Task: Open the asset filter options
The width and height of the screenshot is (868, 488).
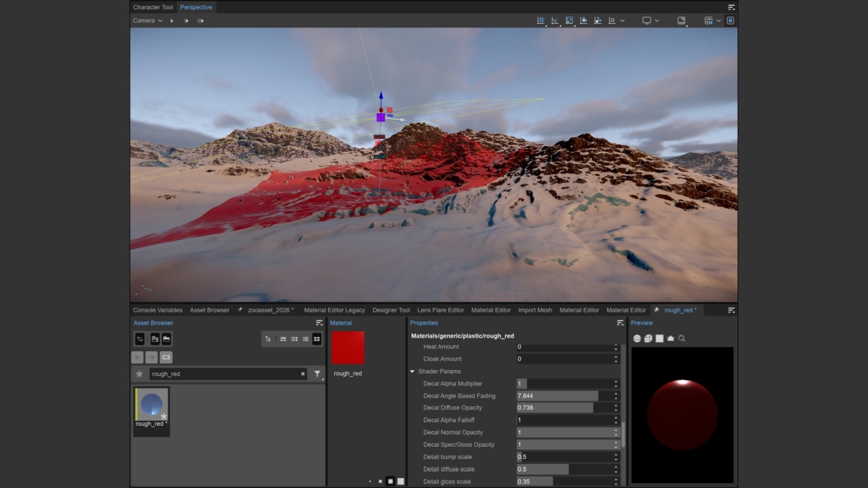Action: [317, 374]
